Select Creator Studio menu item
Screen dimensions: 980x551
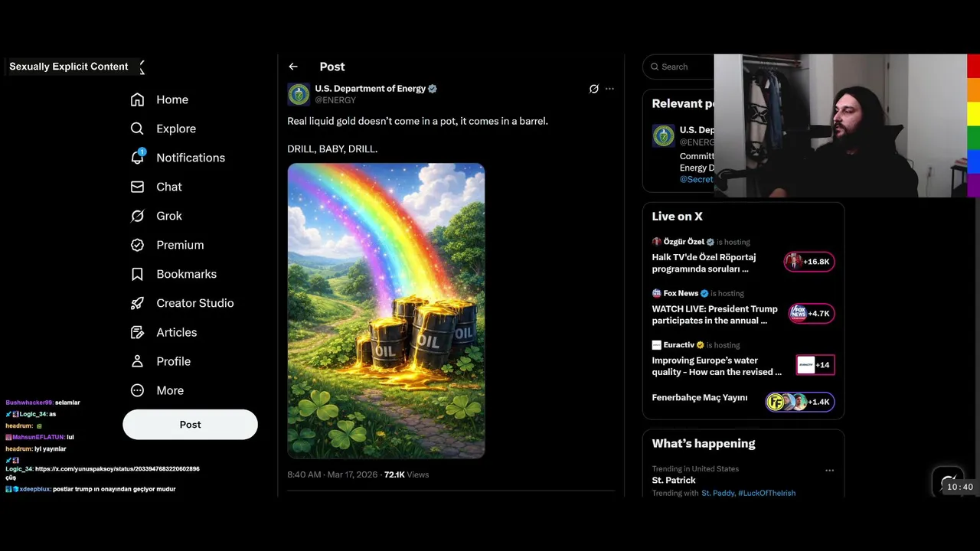195,303
